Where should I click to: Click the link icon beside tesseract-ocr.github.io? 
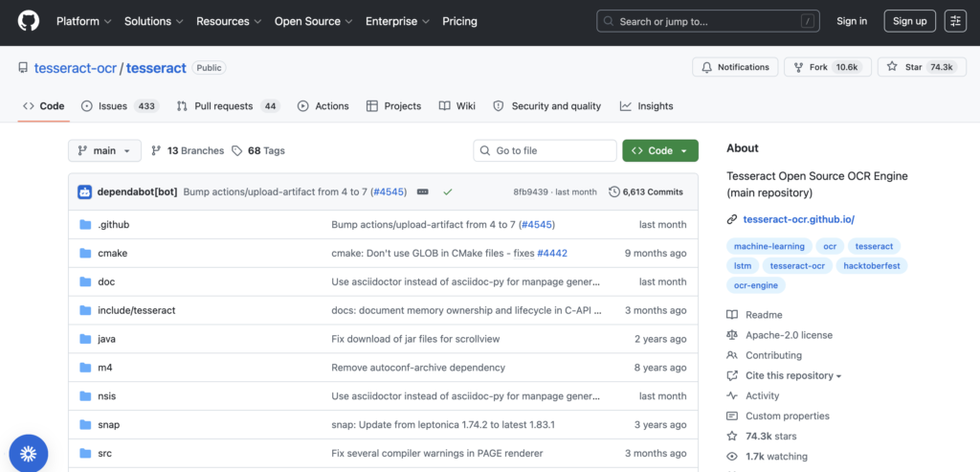pyautogui.click(x=732, y=219)
